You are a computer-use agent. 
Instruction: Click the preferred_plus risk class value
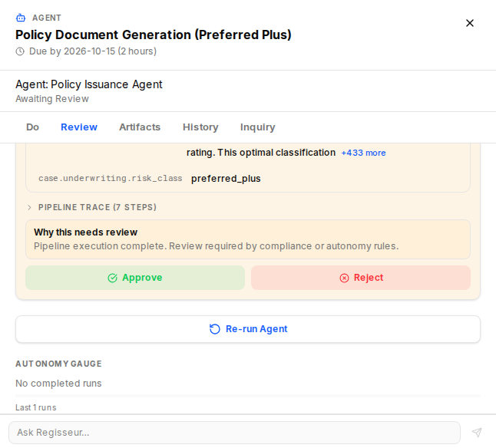point(226,179)
